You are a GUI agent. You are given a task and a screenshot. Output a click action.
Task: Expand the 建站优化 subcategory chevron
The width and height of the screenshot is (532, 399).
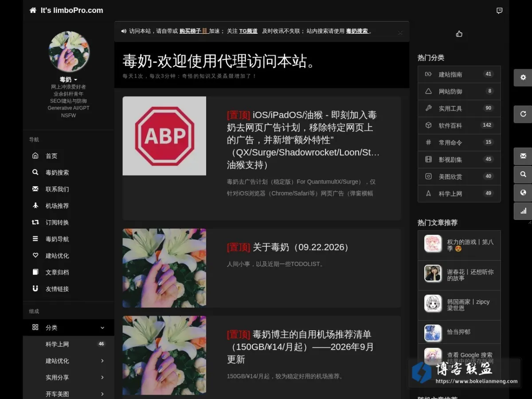[102, 361]
